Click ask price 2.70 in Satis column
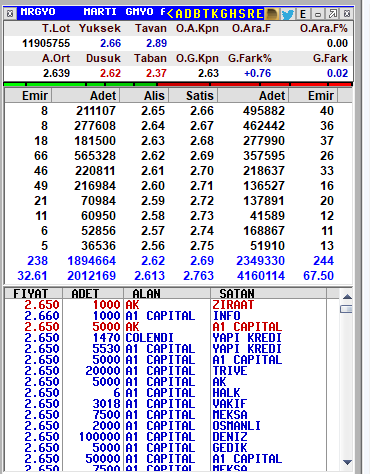Image resolution: width=370 pixels, height=474 pixels. (x=202, y=171)
